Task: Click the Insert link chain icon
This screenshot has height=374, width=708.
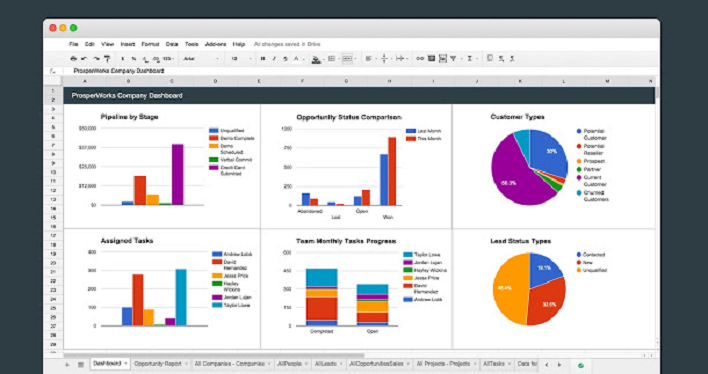Action: click(420, 58)
